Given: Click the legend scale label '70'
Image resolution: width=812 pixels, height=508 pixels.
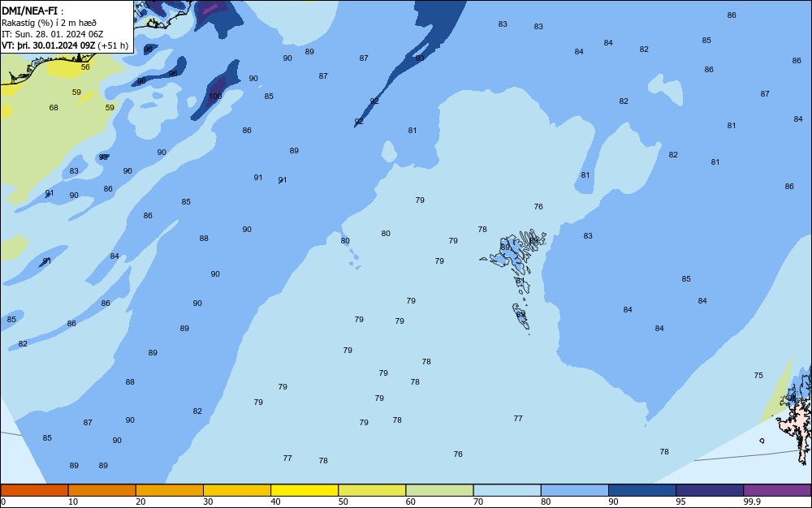Looking at the screenshot, I should pyautogui.click(x=478, y=502).
